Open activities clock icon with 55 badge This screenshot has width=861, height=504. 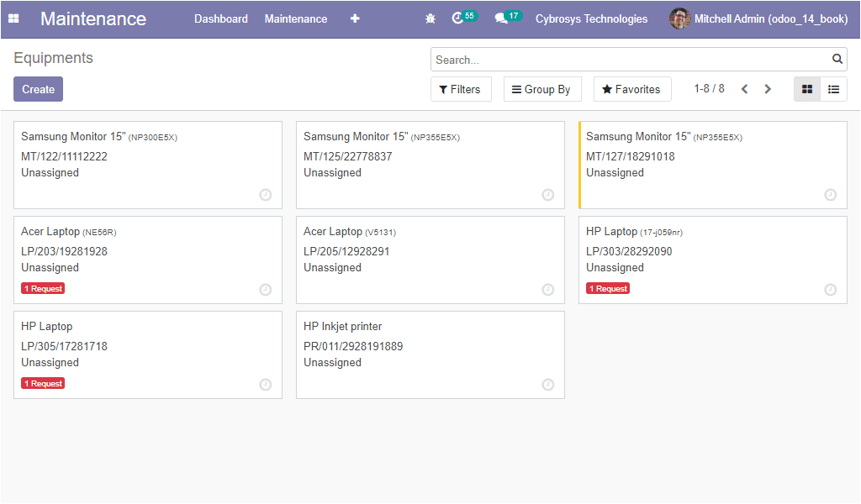[463, 18]
